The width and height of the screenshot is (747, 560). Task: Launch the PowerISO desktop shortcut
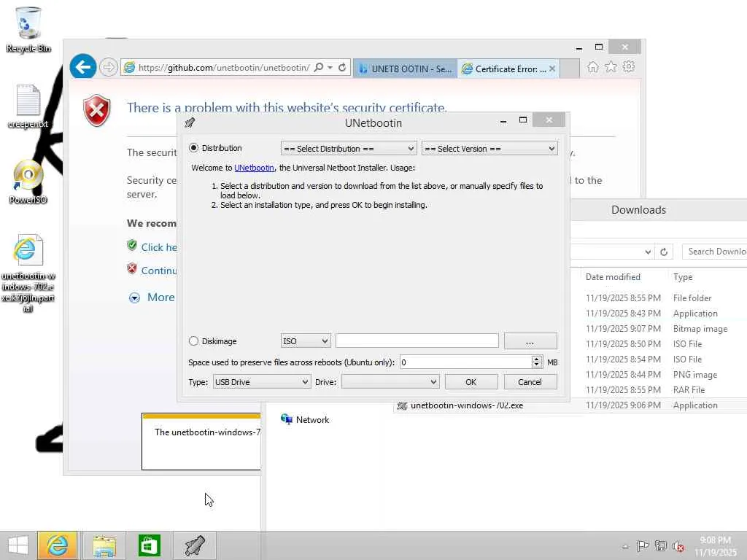(x=28, y=182)
